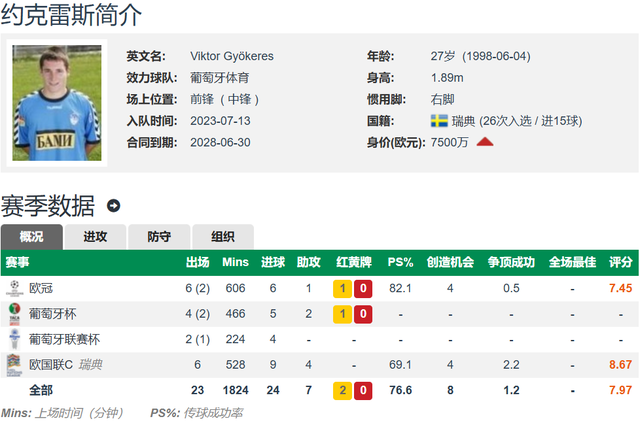Screen dimensions: 640x421
Task: Click the 2.2 aerial success value
Action: click(511, 365)
